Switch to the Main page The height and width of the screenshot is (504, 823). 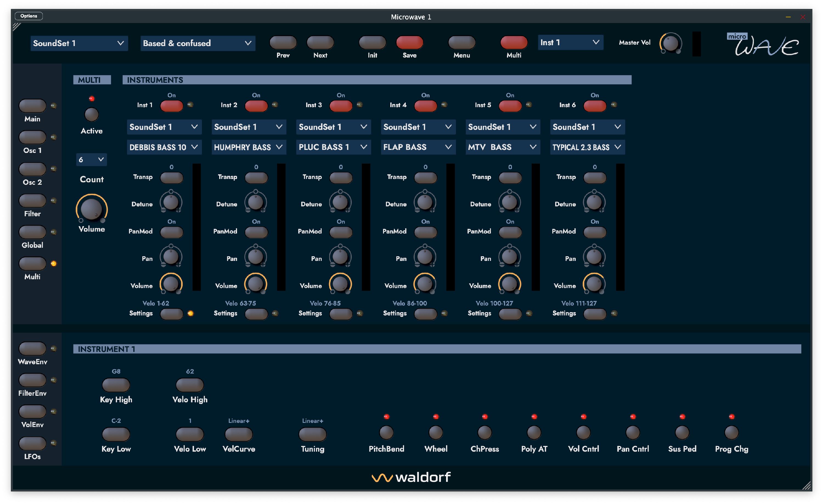tap(32, 106)
